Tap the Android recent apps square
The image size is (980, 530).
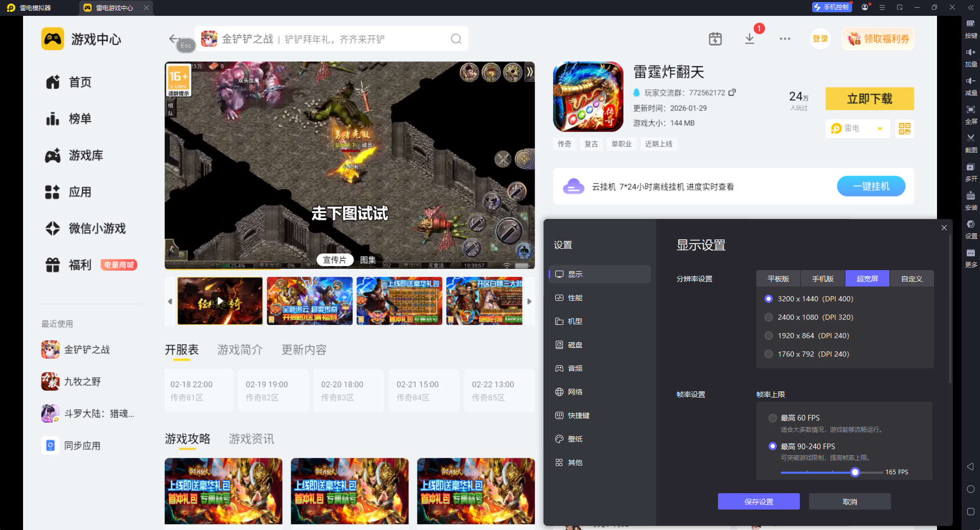(970, 512)
